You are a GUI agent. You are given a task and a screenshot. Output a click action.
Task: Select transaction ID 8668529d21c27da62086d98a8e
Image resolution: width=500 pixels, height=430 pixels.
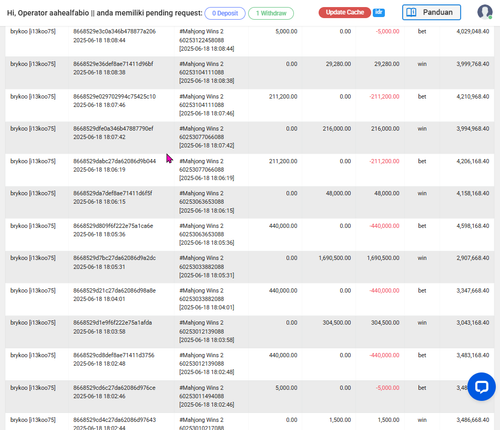(x=114, y=291)
